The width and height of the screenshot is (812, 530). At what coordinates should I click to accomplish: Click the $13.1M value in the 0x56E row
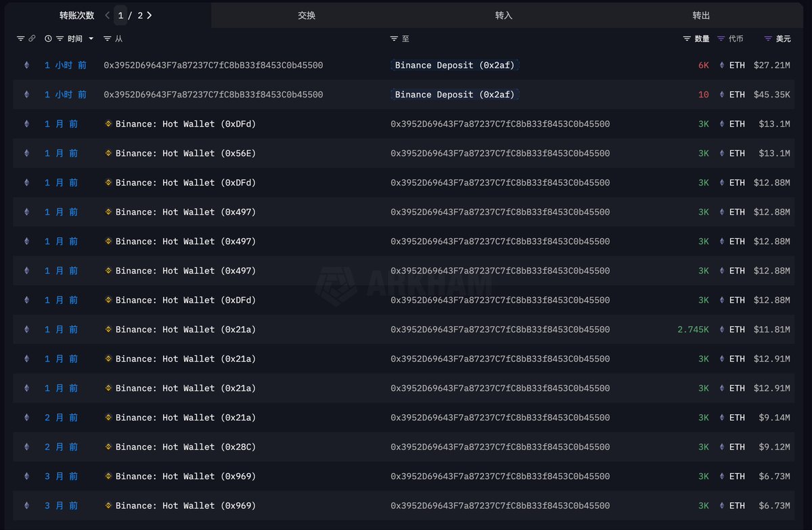pos(775,153)
